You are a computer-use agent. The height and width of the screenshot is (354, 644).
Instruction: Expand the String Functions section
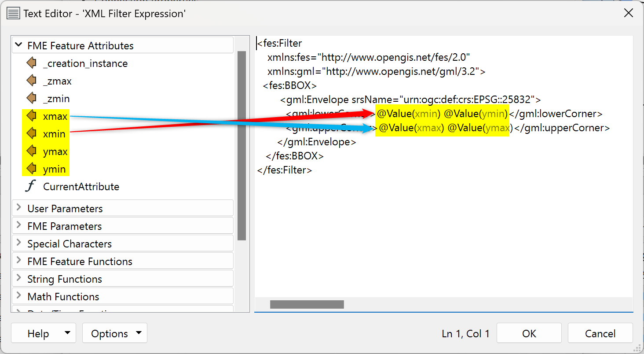coord(18,279)
